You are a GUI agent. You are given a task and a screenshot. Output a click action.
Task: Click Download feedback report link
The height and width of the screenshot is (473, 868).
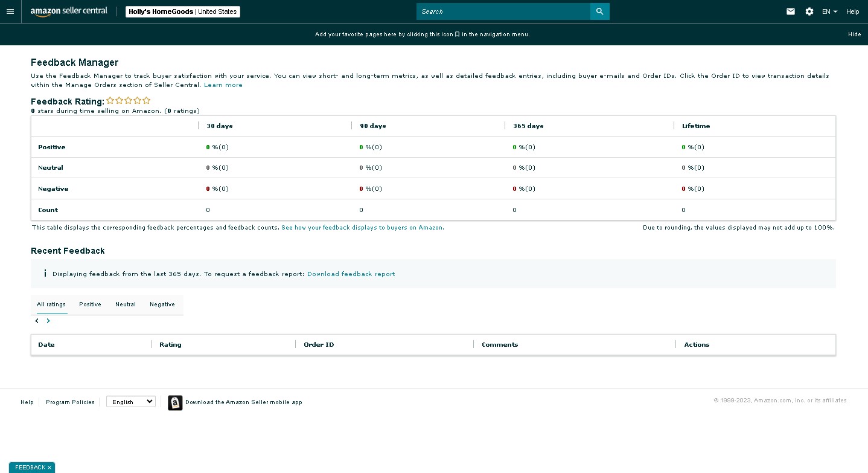pyautogui.click(x=351, y=274)
